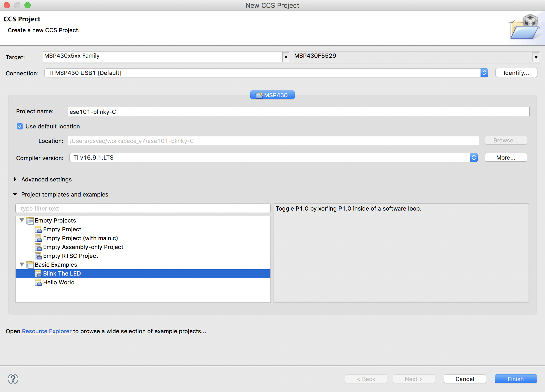Toggle Use default location checkbox
This screenshot has height=392, width=545.
pyautogui.click(x=20, y=126)
